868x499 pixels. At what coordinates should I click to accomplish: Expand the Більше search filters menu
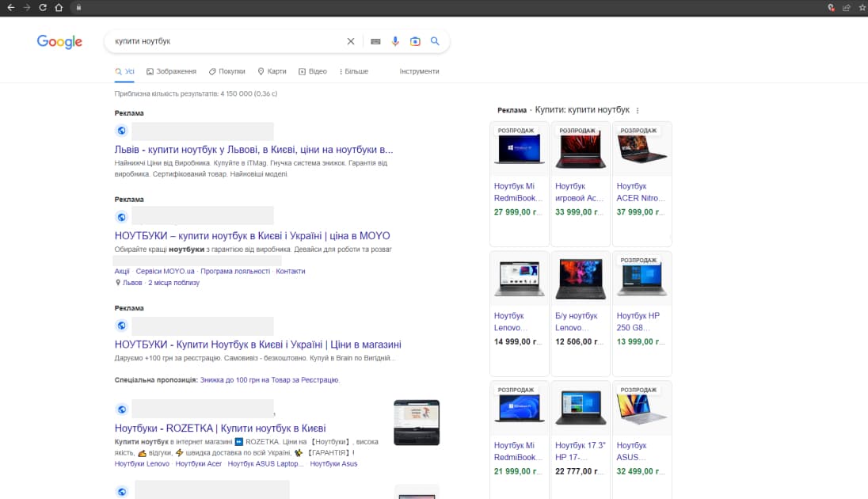point(354,71)
